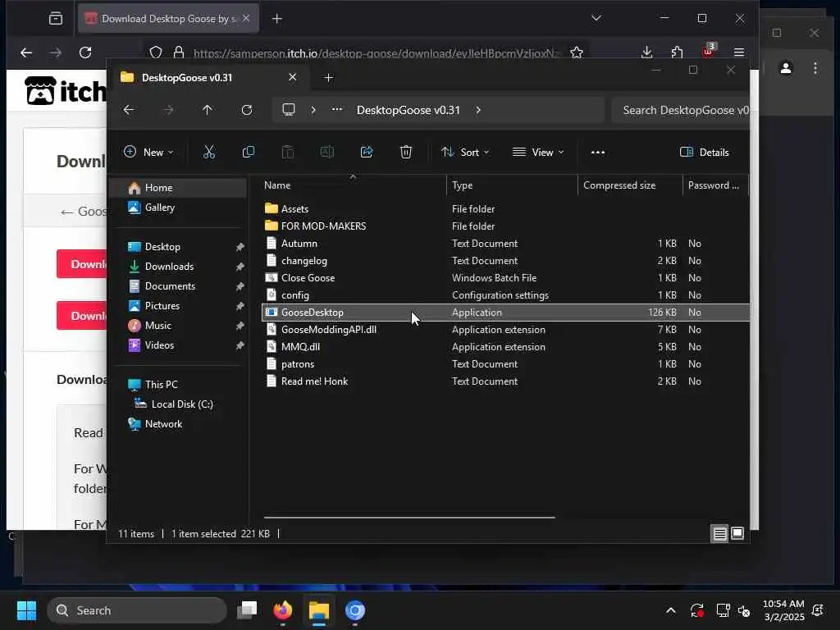Open Firefox extensions puzzle icon
The width and height of the screenshot is (840, 630).
pyautogui.click(x=677, y=52)
